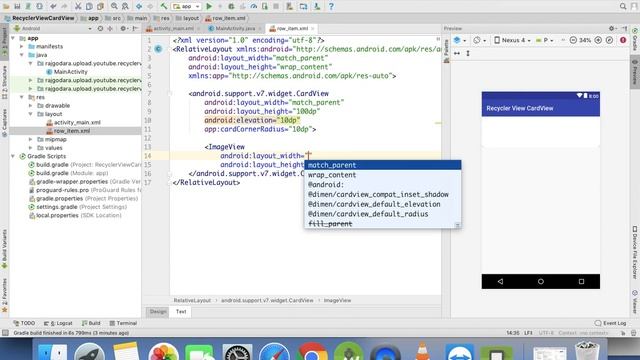Click the Safari icon in the Dock

coord(274,352)
